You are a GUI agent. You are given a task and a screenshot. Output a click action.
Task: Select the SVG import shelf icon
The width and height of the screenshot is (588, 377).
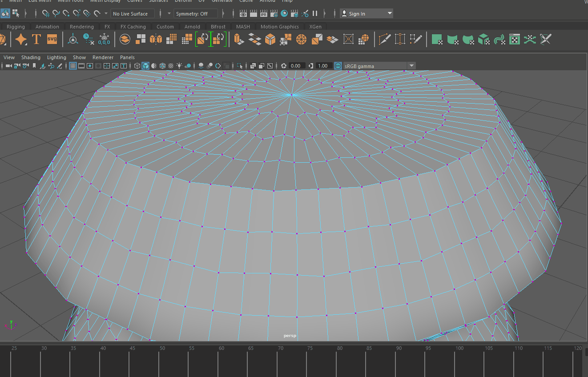coord(52,39)
